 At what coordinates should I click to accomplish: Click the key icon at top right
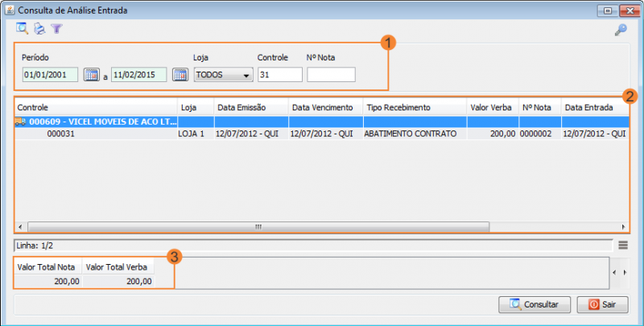click(620, 30)
